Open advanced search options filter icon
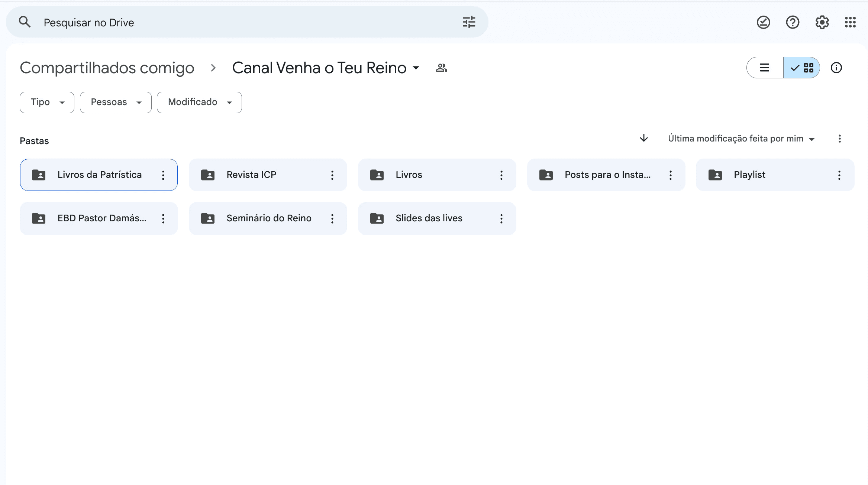Screen dimensions: 868x485 pos(469,22)
